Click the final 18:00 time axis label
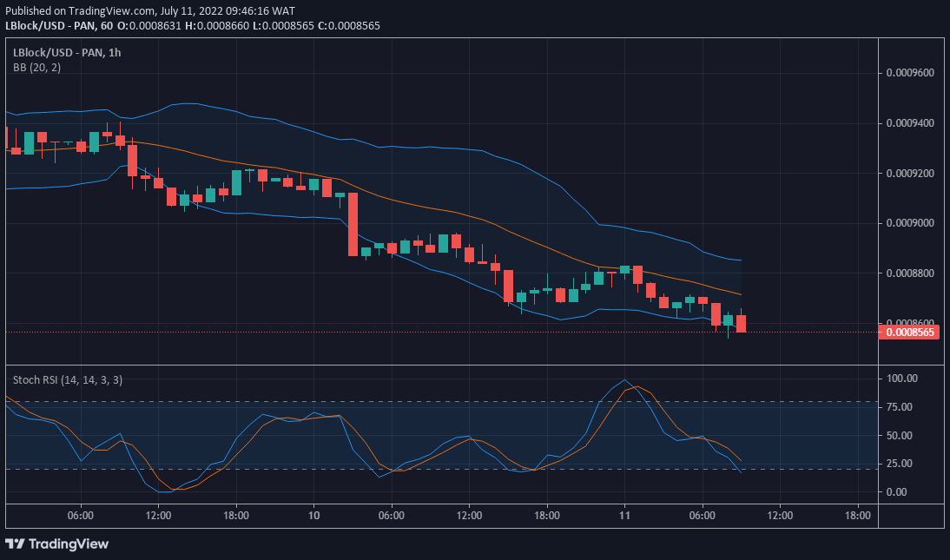 pyautogui.click(x=857, y=516)
